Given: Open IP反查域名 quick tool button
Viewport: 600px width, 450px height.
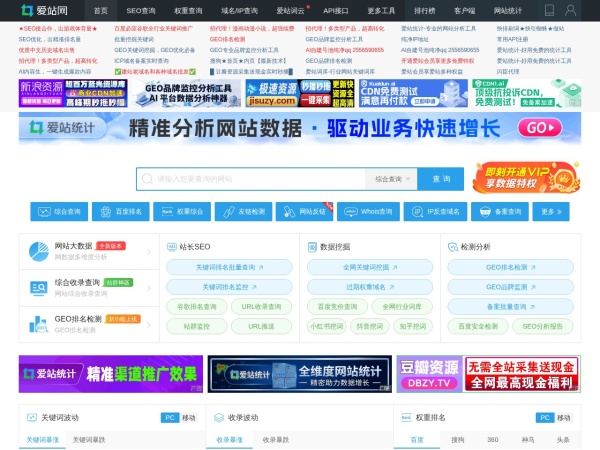Looking at the screenshot, I should click(x=435, y=212).
